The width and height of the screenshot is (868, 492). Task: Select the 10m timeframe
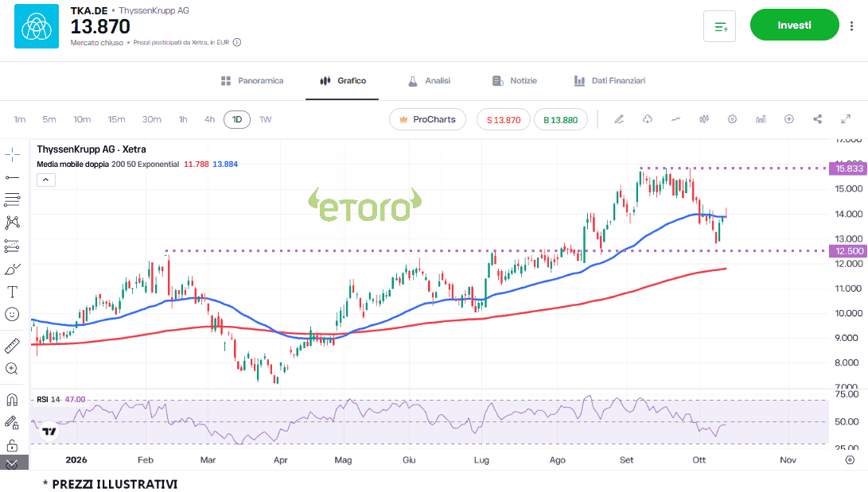(82, 119)
